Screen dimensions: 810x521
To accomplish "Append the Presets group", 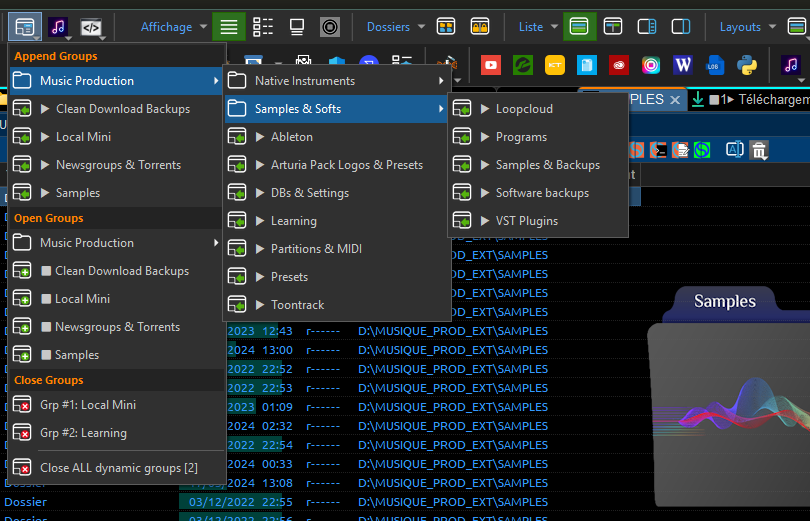I will coord(336,277).
